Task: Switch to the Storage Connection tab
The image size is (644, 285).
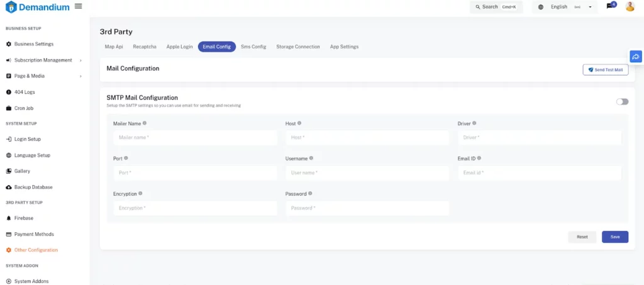Action: [x=297, y=47]
